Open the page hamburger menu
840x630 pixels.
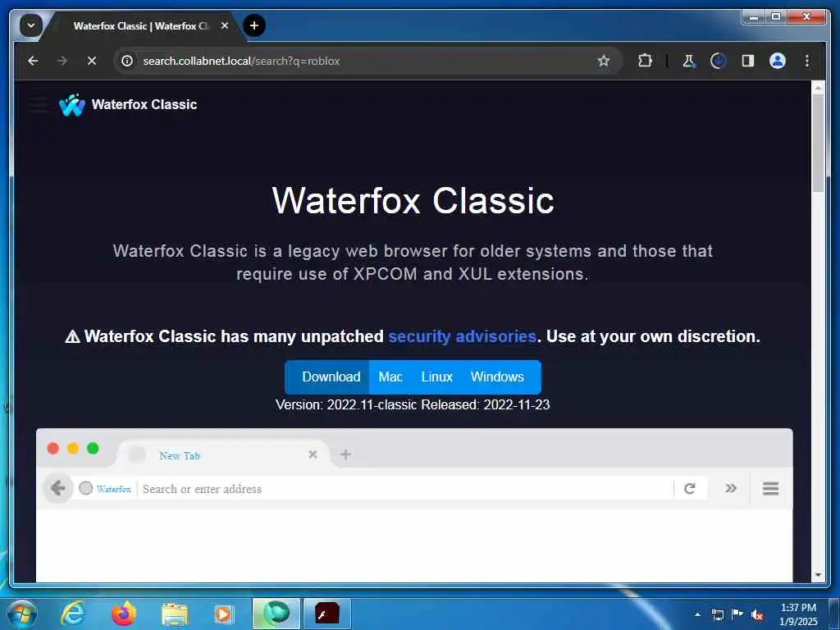39,104
